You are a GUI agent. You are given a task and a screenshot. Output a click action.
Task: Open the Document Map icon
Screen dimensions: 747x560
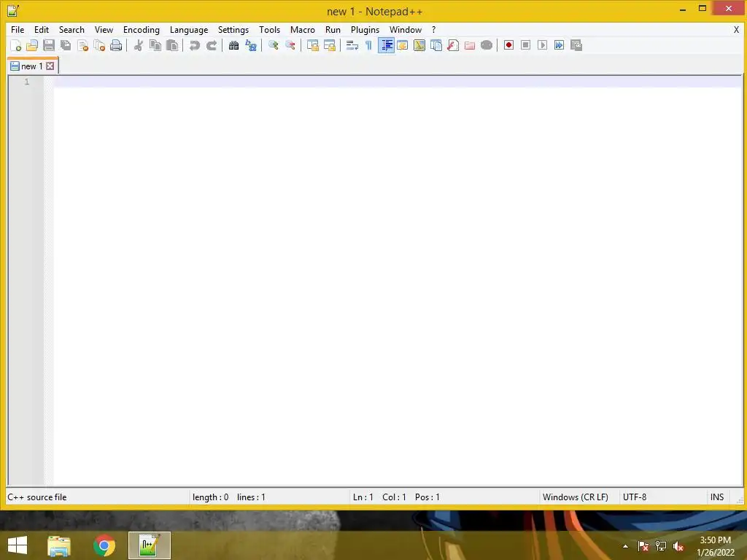click(419, 45)
